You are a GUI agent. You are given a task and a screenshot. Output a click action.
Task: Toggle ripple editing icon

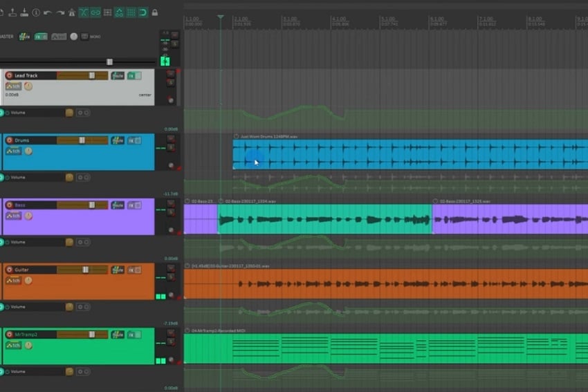point(108,12)
